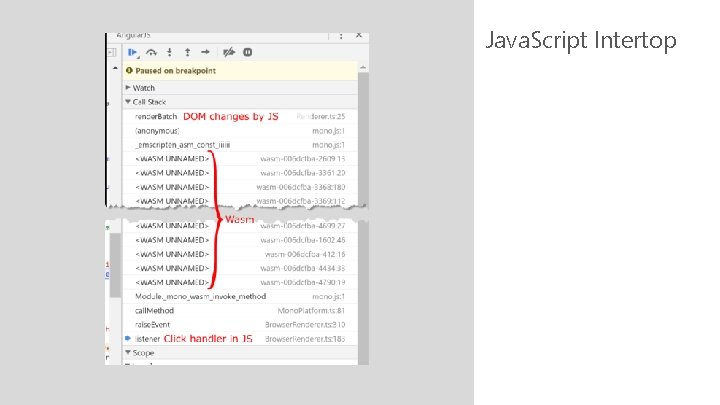Toggle pause on exceptions button

(x=248, y=52)
